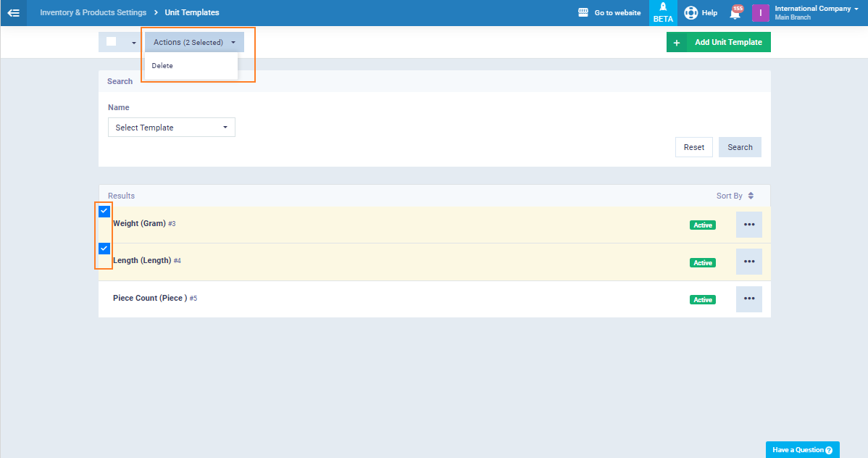
Task: Click the purple user avatar icon
Action: click(760, 13)
